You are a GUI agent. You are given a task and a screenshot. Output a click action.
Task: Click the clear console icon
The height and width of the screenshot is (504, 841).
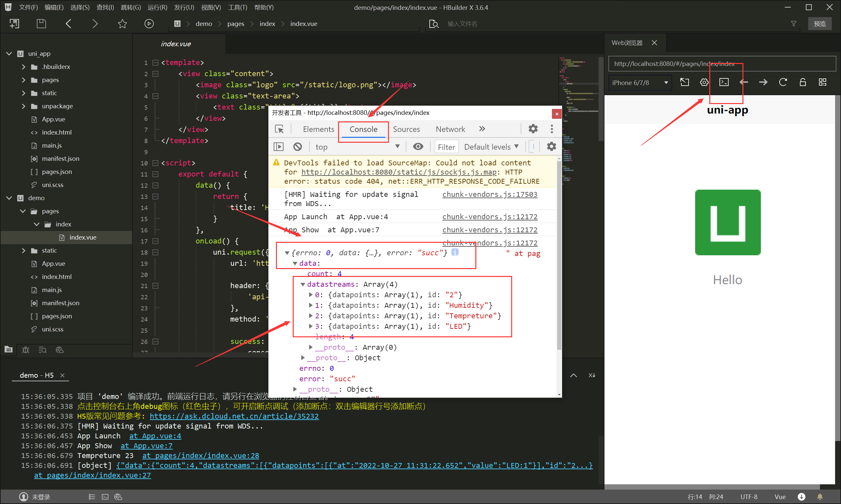tap(297, 147)
